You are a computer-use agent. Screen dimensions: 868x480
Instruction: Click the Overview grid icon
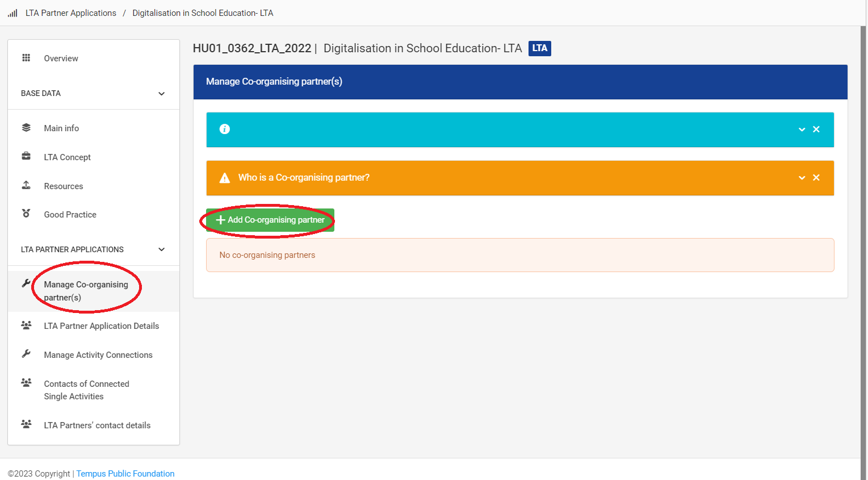(26, 58)
